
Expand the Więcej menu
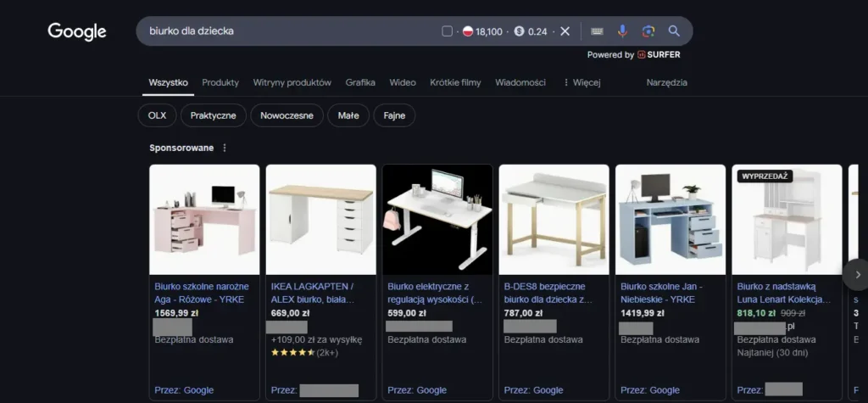coord(581,82)
